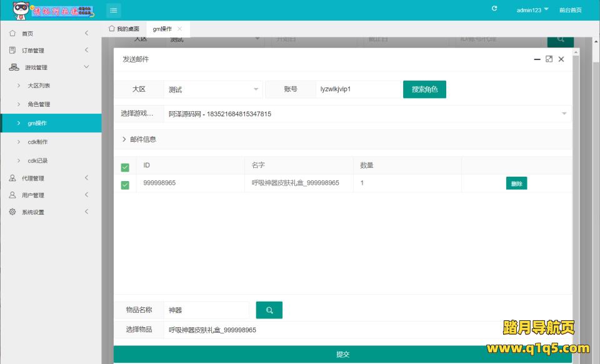Click the refresh icon in top bar
This screenshot has height=364, width=600.
[x=494, y=9]
